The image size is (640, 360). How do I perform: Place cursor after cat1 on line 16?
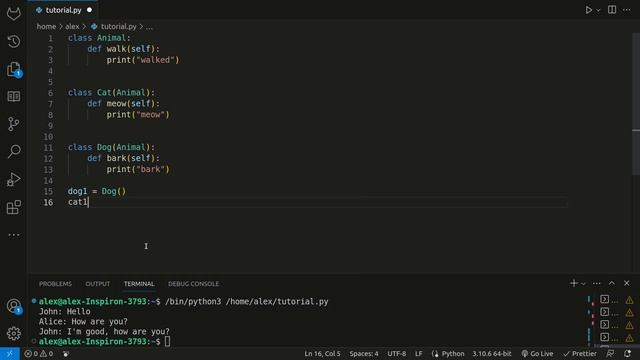click(x=89, y=202)
